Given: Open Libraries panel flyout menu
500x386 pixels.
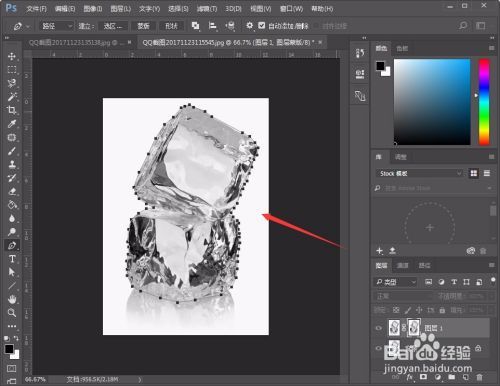Looking at the screenshot, I should (492, 157).
